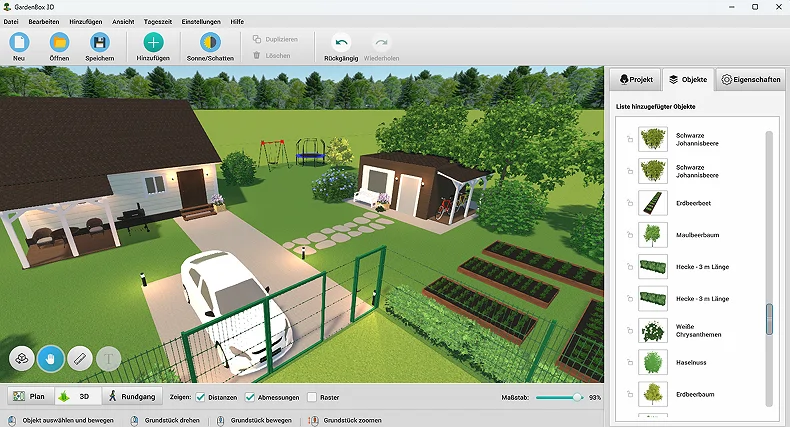Select the 3D object move tool

[x=22, y=359]
